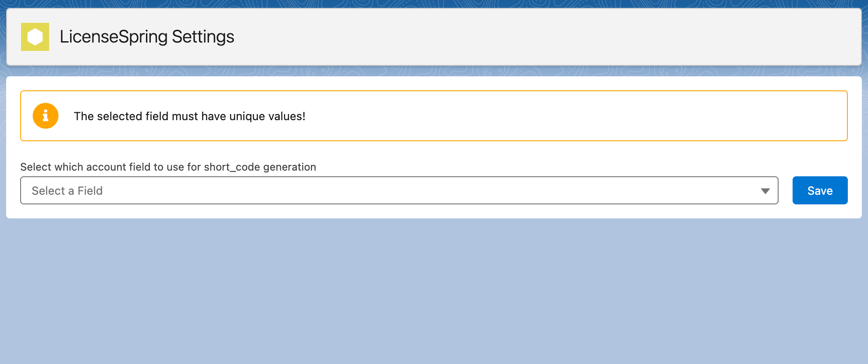Viewport: 868px width, 364px height.
Task: Click the orange info icon in the alert
Action: coord(46,116)
